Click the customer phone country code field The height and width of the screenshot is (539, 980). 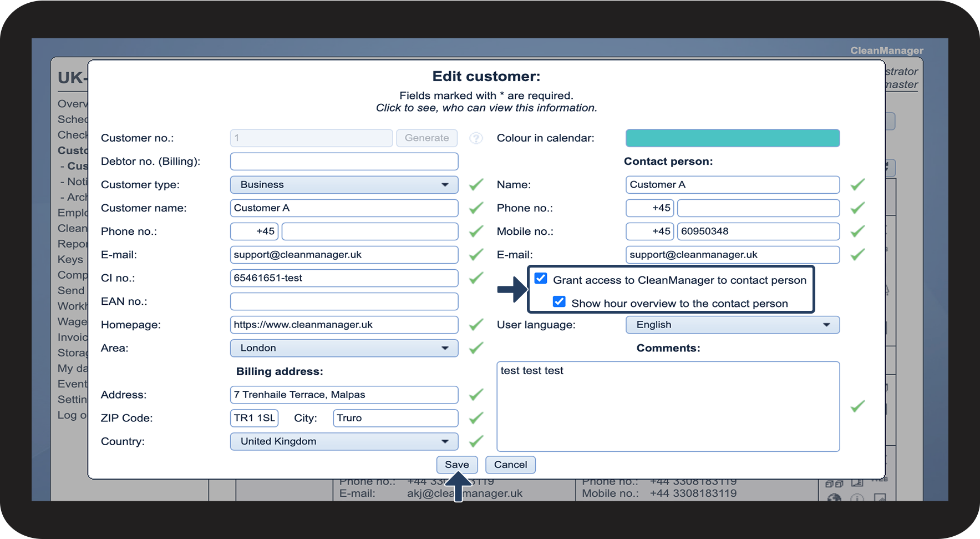(x=254, y=231)
